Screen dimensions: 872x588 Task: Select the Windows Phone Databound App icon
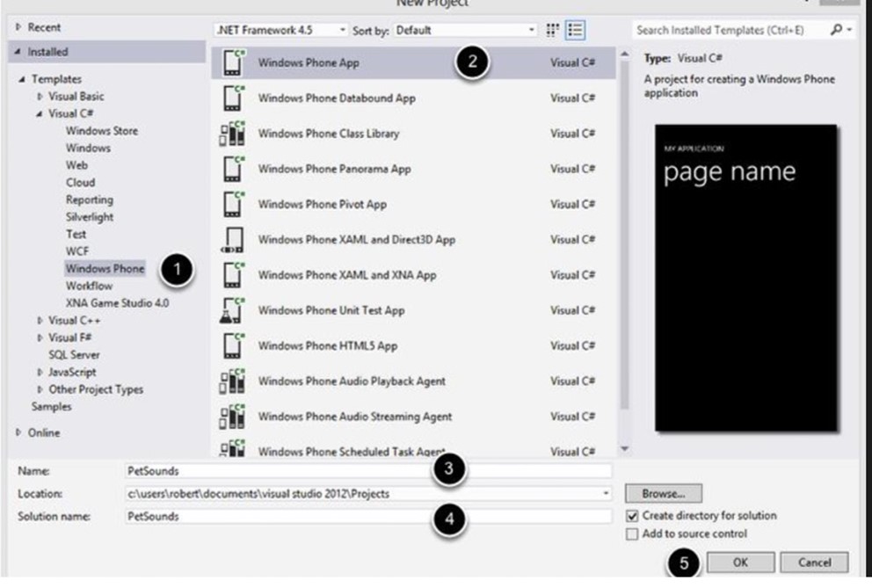[230, 98]
